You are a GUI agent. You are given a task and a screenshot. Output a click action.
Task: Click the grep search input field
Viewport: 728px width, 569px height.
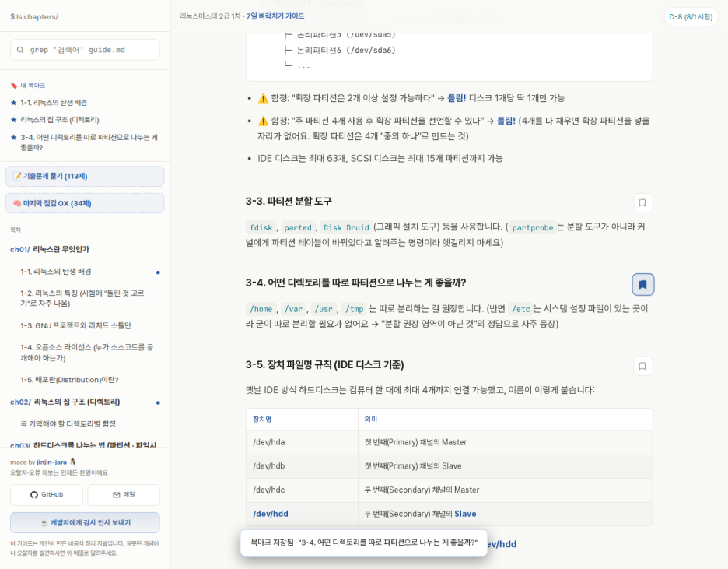pos(85,50)
